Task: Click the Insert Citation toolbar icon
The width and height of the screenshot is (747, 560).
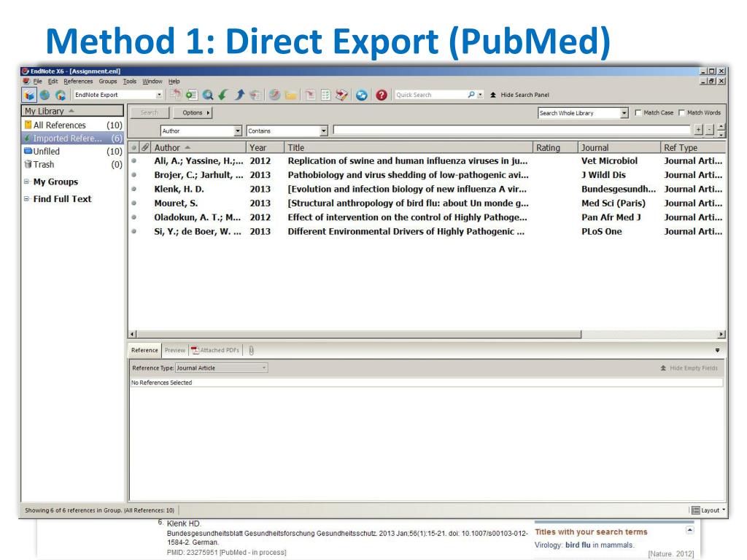Action: 310,95
